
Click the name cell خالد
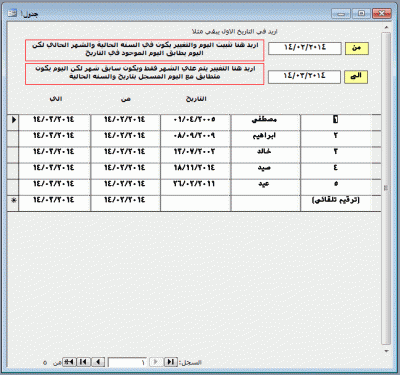tap(265, 154)
